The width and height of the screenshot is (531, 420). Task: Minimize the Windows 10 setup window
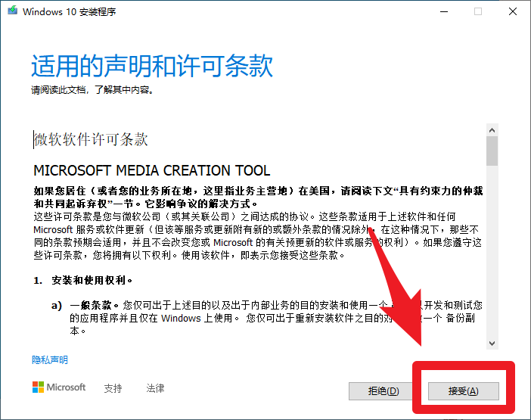pos(444,11)
